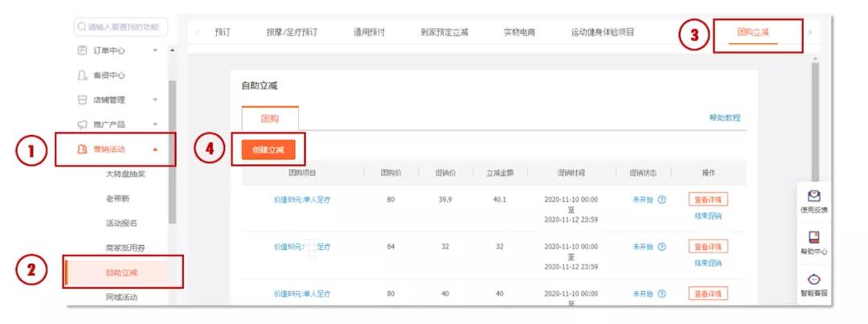Click sidebar scrollbar up arrow
The image size is (868, 324).
click(172, 51)
